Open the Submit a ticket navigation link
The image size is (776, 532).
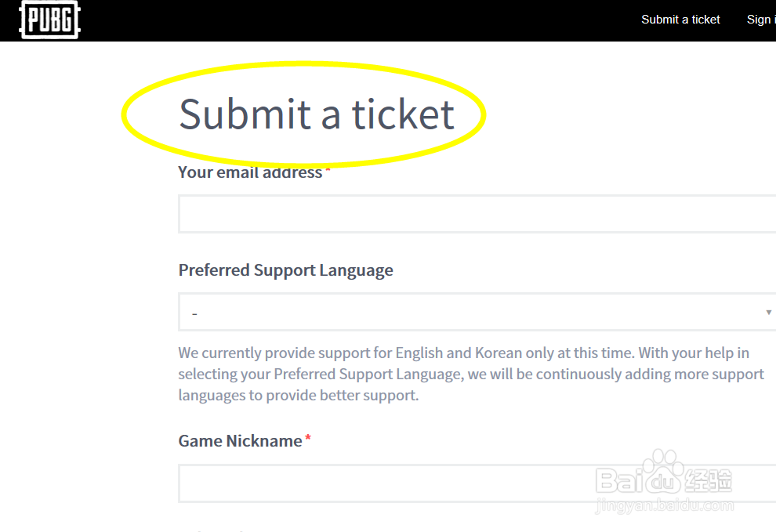[x=680, y=20]
